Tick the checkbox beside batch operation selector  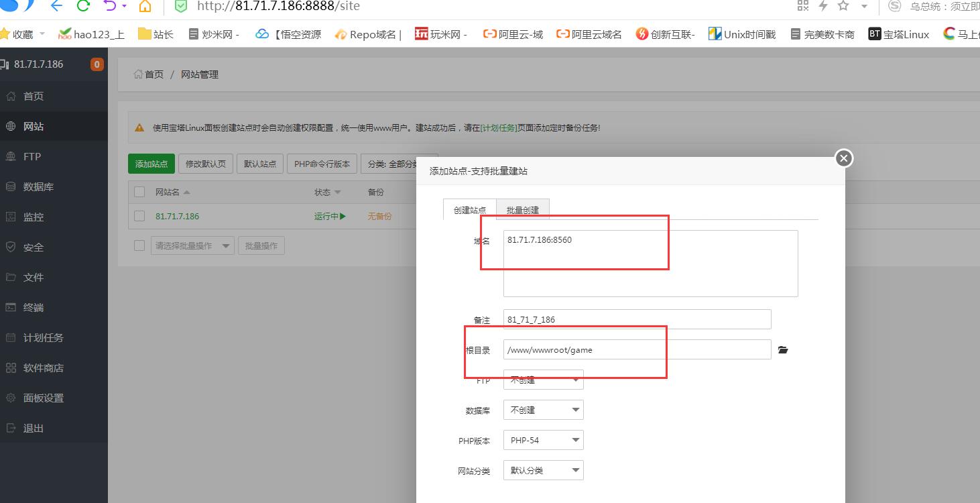coord(139,245)
